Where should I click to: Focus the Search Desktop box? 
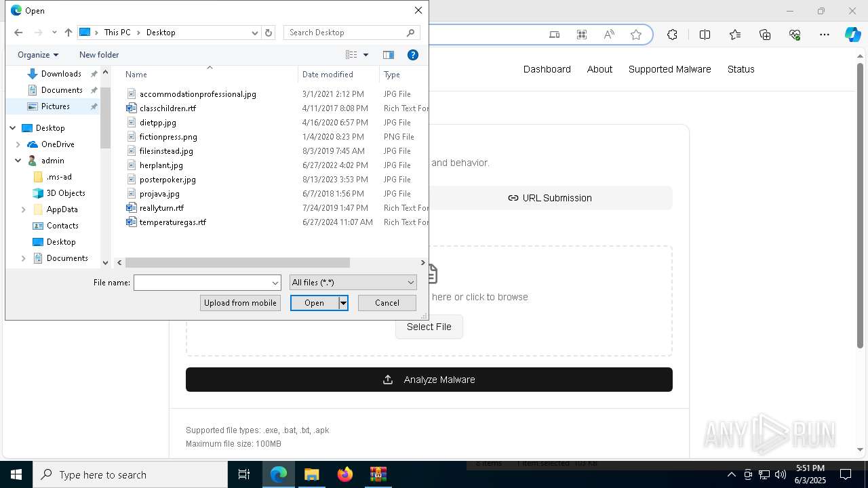click(352, 33)
